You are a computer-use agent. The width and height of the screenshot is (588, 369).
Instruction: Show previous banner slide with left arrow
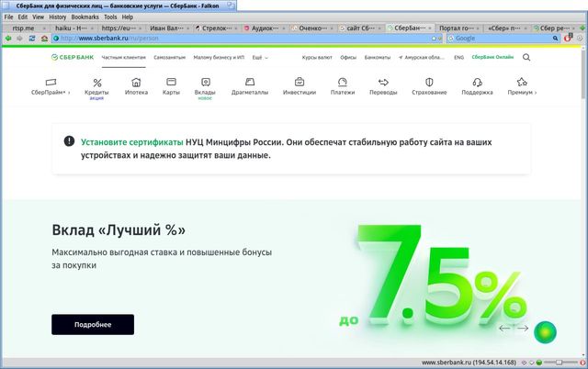[504, 329]
